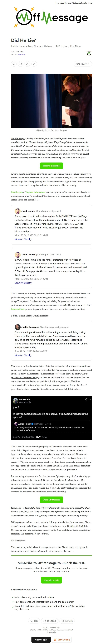The height and width of the screenshot is (644, 103).
Task: Click the LIKE button at the bottom
Action: (x=34, y=621)
